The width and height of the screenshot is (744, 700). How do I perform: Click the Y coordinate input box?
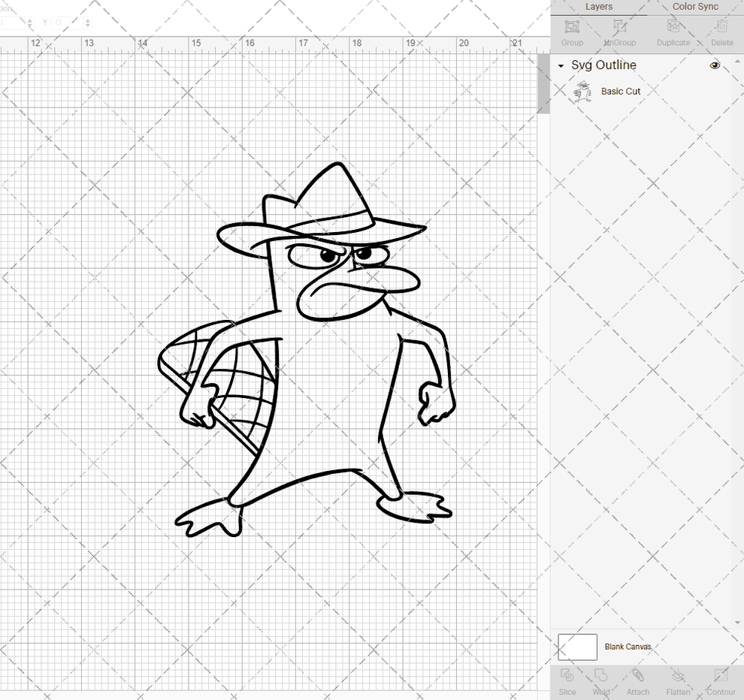[x=68, y=23]
